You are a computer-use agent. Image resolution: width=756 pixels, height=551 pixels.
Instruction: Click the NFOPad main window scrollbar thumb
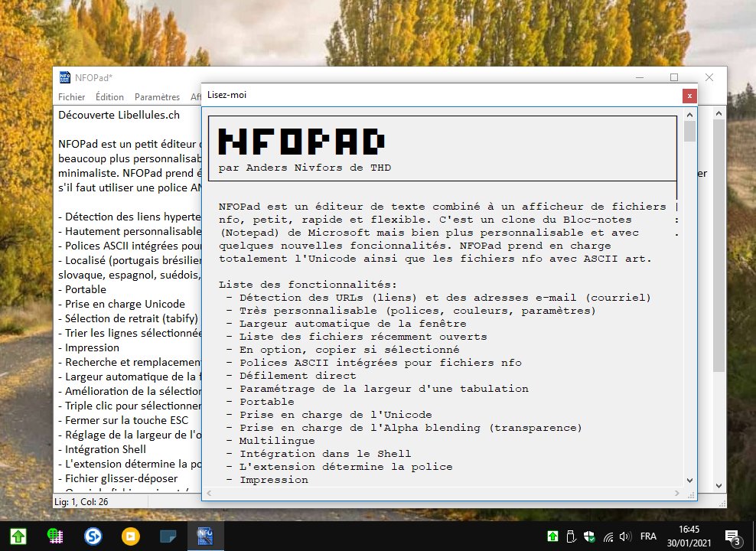719,246
